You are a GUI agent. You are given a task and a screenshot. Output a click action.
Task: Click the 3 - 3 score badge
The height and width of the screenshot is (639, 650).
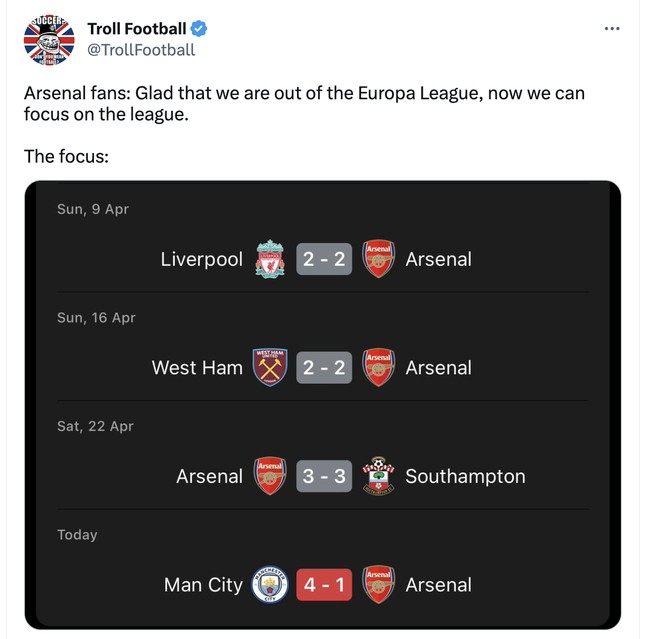coord(324,476)
